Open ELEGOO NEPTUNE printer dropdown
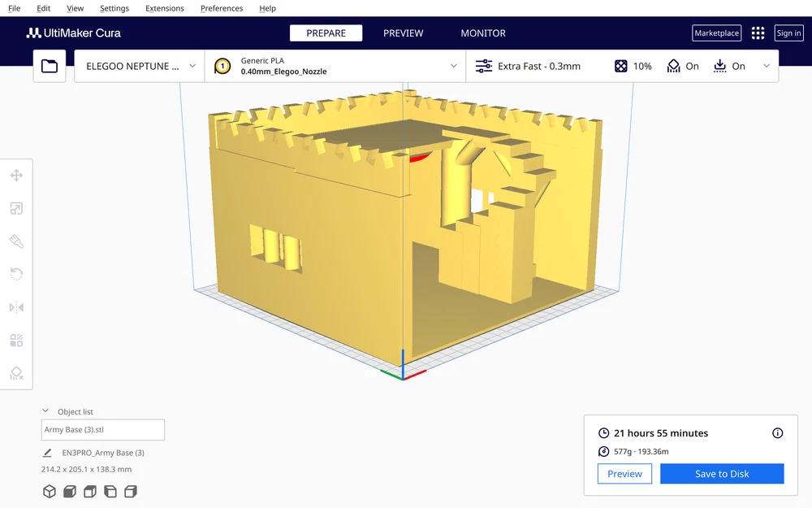This screenshot has width=812, height=508. pos(140,67)
